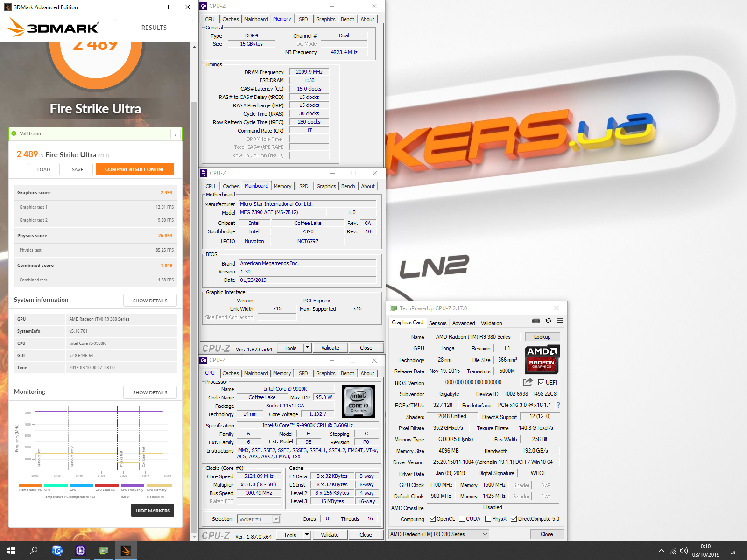
Task: Click the purple CPU Frequency legend swatch
Action: (133, 485)
